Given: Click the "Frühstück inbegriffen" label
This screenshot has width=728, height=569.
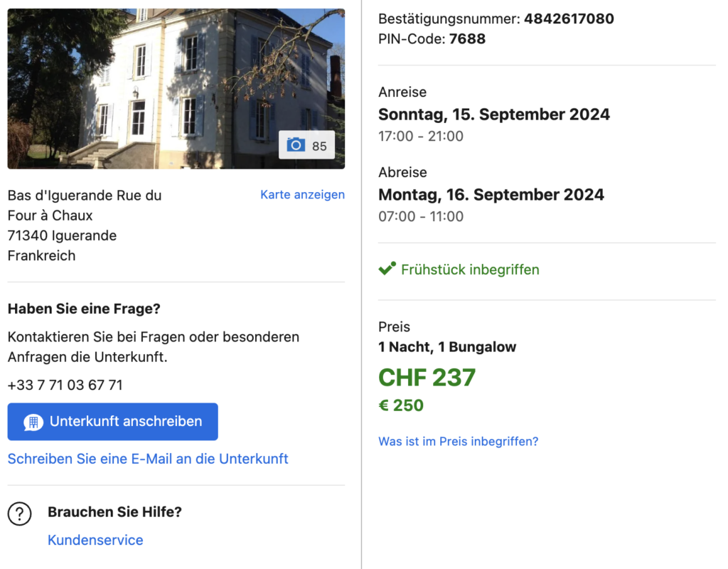Looking at the screenshot, I should coord(470,270).
